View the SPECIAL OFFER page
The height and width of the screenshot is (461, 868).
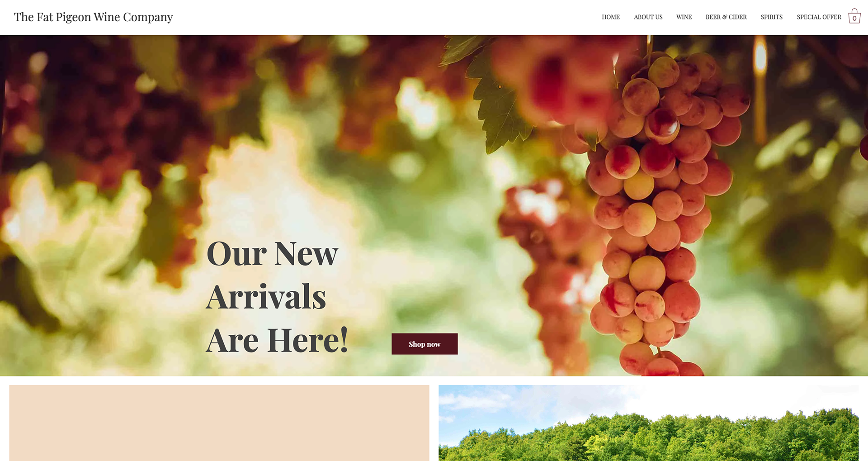tap(819, 17)
